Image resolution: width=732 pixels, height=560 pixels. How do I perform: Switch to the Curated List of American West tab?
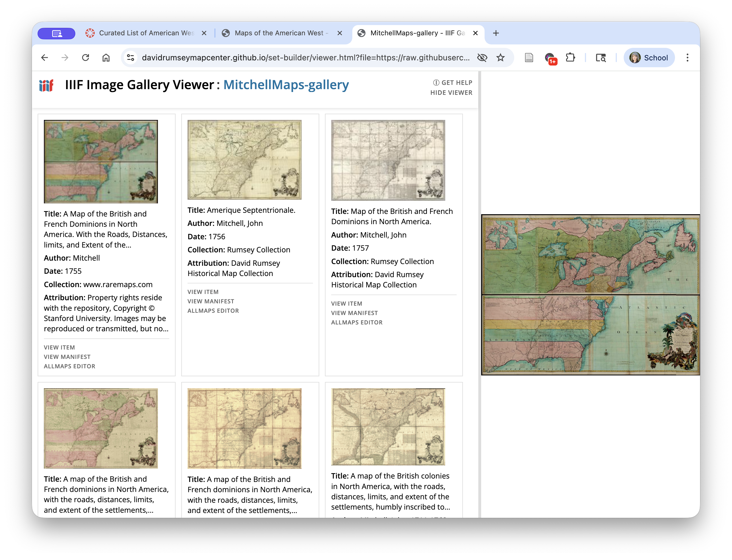[143, 33]
